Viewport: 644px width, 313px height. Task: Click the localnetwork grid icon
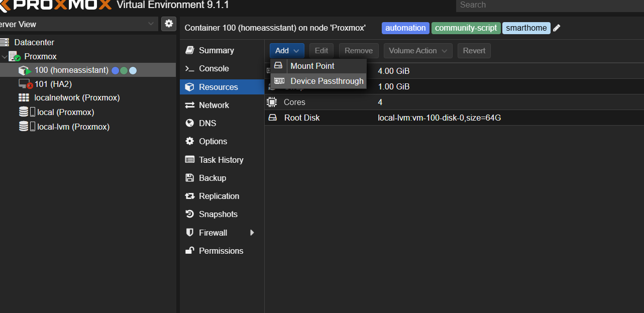pos(24,98)
